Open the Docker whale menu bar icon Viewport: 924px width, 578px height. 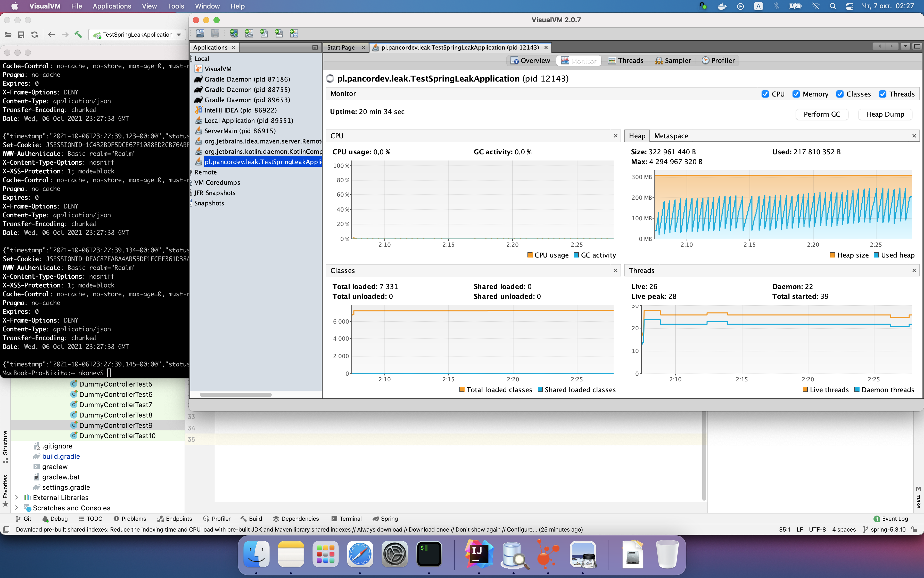(x=722, y=6)
